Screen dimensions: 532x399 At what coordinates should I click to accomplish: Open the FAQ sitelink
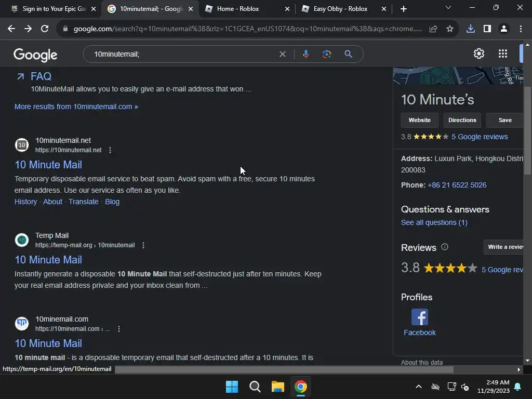[41, 76]
